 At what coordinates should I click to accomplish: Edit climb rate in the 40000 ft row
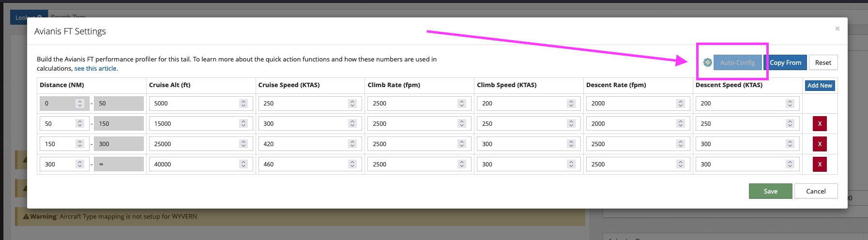[x=419, y=164]
